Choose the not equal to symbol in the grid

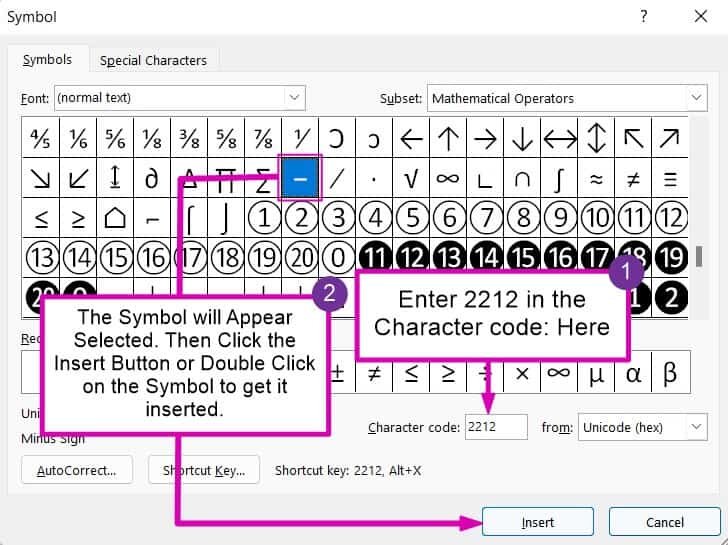pyautogui.click(x=633, y=178)
